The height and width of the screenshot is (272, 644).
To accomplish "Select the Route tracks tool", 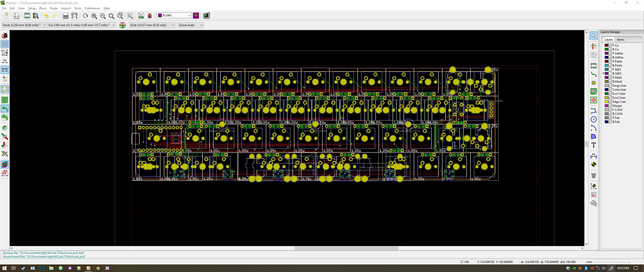I will point(593,74).
